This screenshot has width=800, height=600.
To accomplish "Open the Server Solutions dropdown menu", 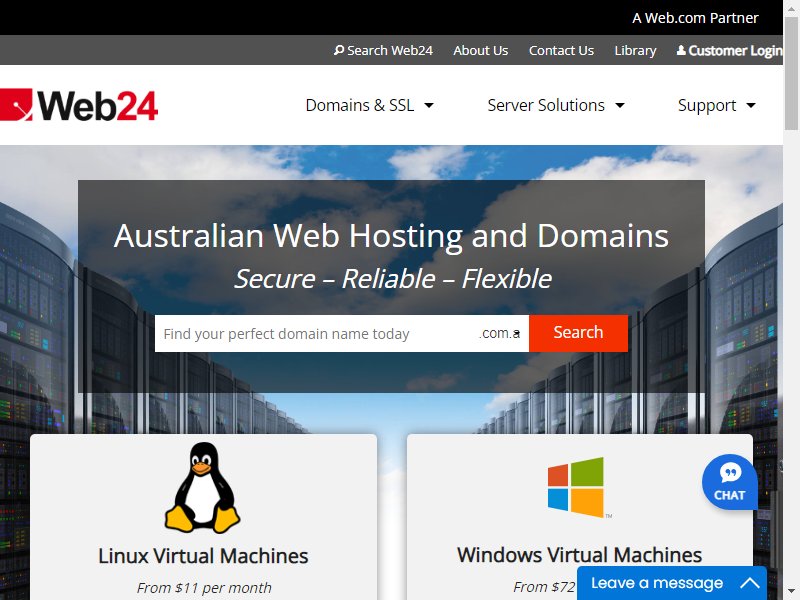I will click(556, 105).
